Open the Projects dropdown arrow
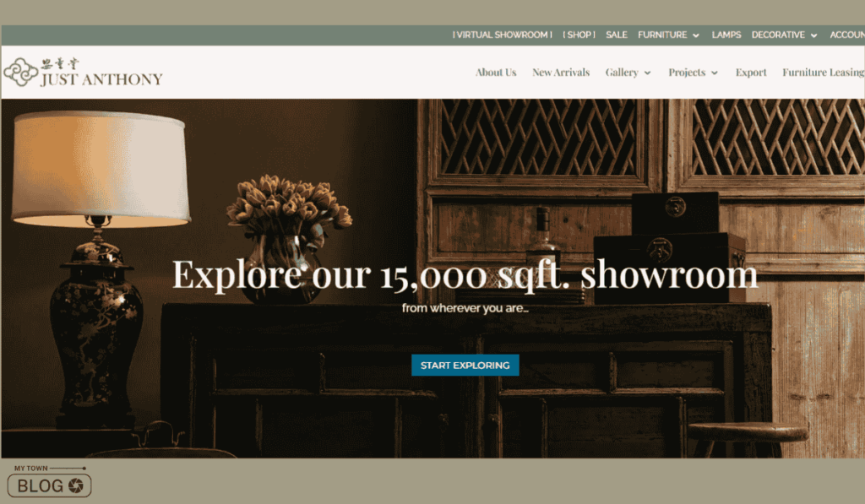This screenshot has width=865, height=504. [x=715, y=73]
